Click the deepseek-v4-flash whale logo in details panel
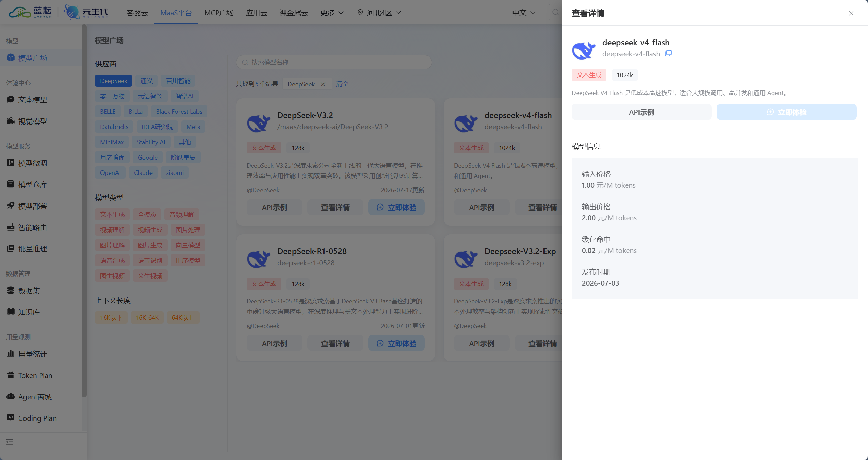The width and height of the screenshot is (868, 460). [584, 50]
